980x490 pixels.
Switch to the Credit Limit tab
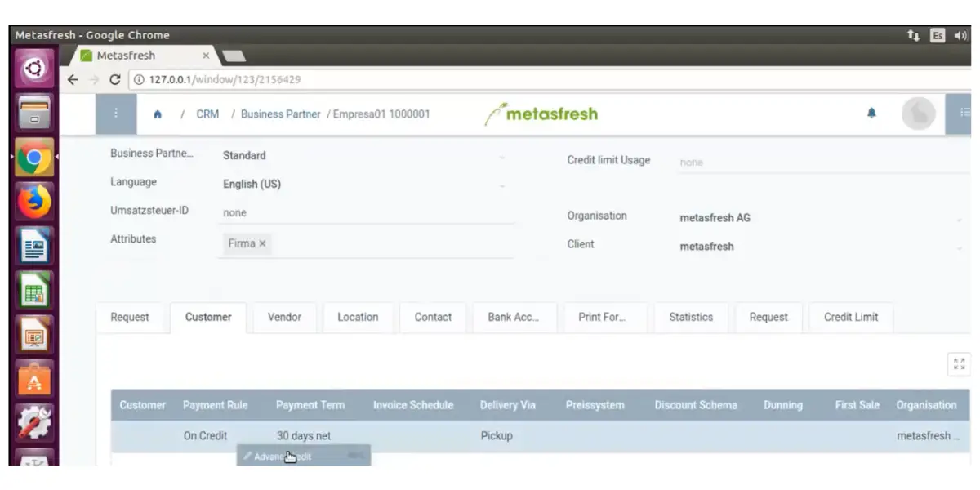point(851,317)
